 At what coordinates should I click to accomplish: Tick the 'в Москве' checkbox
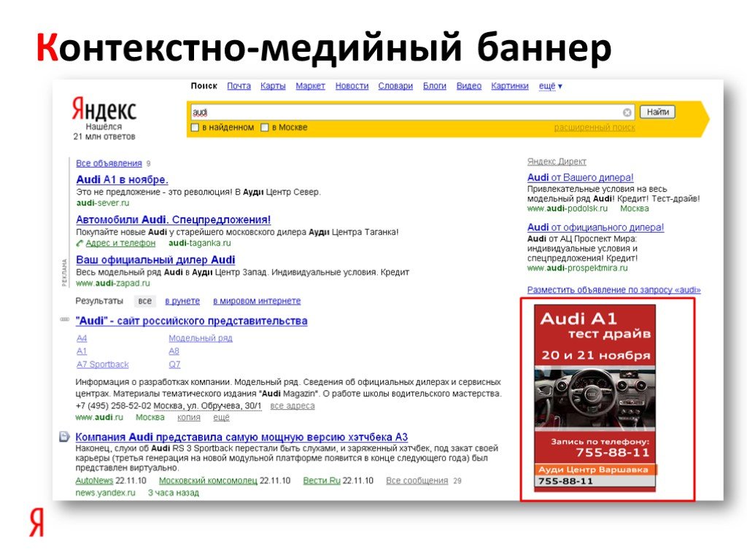tap(264, 128)
